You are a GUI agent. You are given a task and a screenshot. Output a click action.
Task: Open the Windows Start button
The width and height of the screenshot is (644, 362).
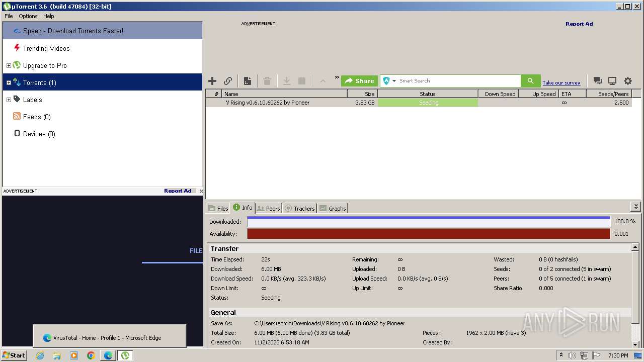14,355
